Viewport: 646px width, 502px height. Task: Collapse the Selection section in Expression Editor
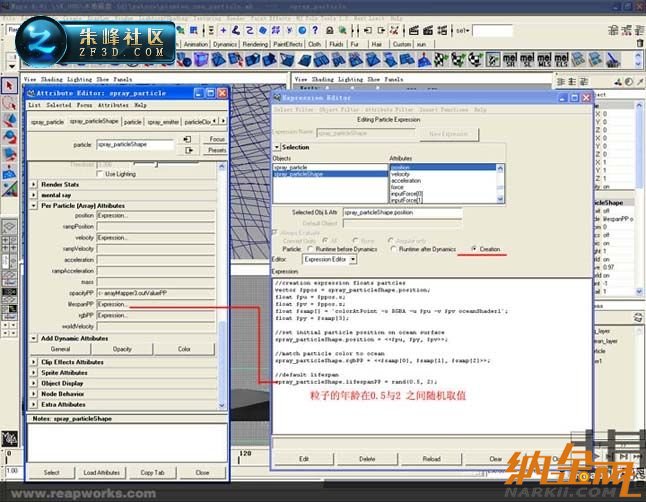277,147
